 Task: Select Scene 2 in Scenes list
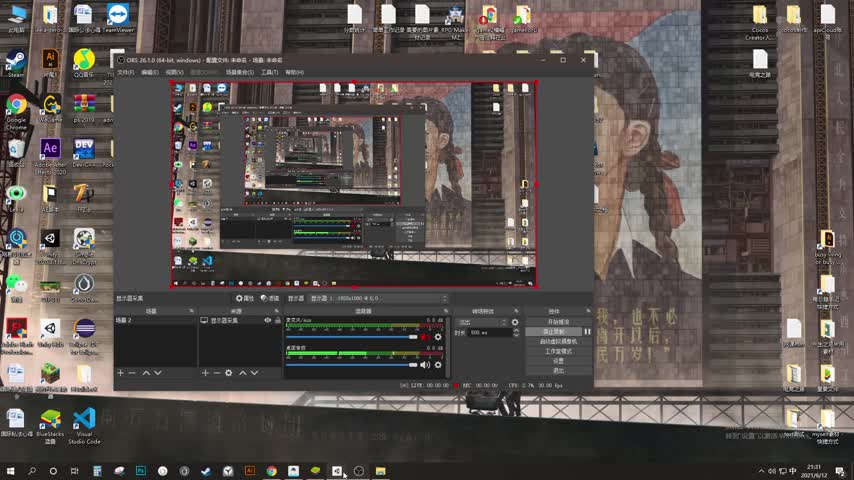coord(155,320)
